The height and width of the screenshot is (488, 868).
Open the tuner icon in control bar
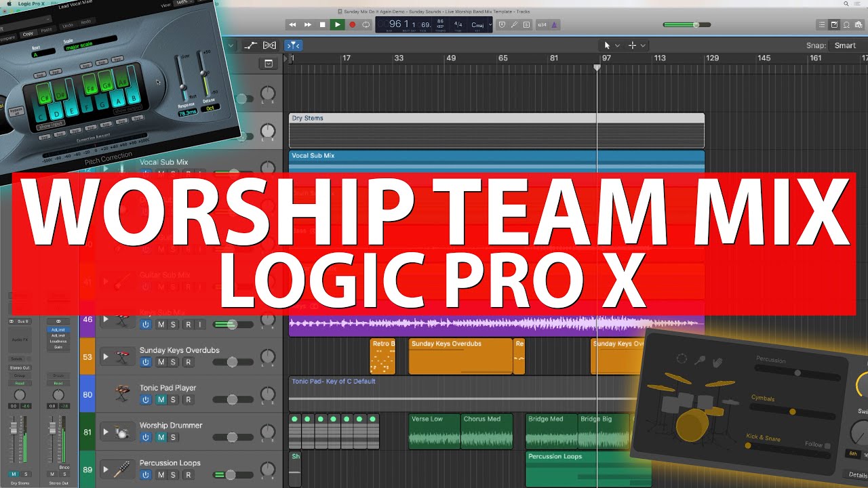tap(515, 25)
